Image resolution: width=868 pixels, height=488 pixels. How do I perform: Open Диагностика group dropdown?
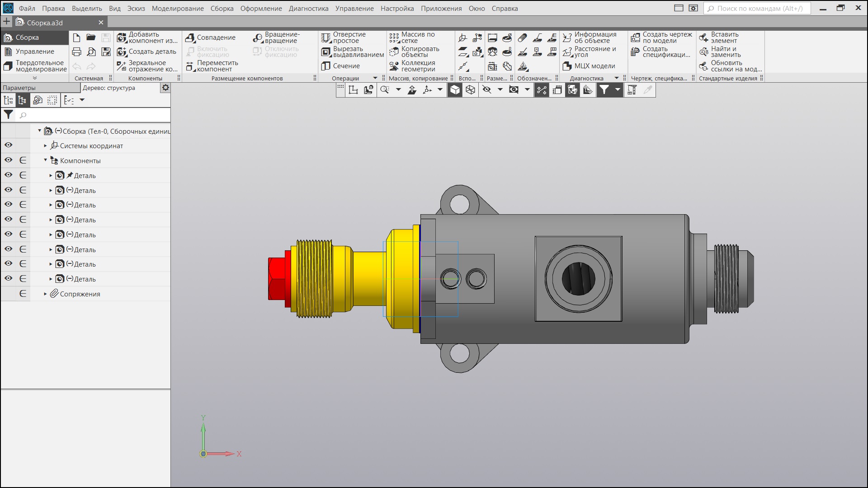(x=616, y=78)
